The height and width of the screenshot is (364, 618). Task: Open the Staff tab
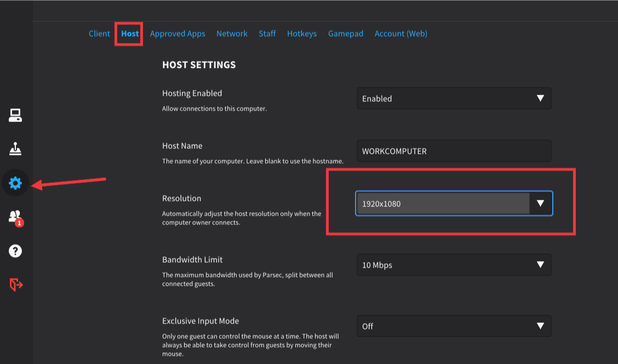point(267,33)
